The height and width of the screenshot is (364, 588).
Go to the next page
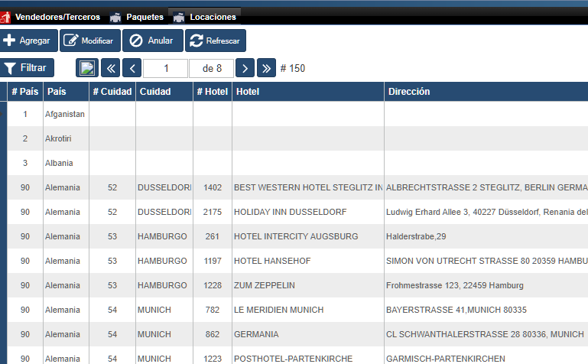(x=245, y=68)
